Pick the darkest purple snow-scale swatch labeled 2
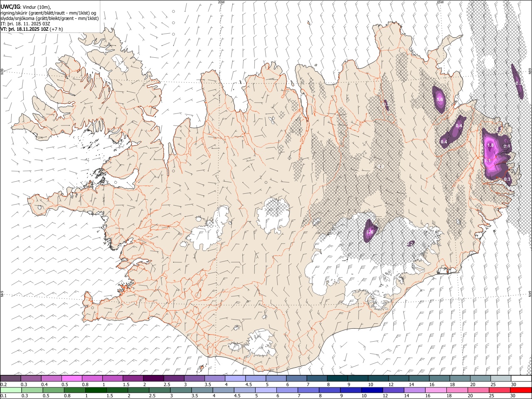 tap(153, 378)
